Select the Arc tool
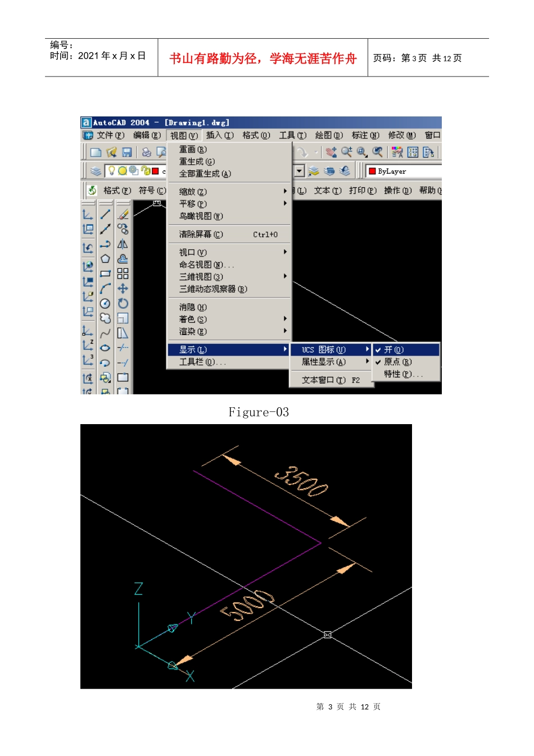 [x=105, y=289]
